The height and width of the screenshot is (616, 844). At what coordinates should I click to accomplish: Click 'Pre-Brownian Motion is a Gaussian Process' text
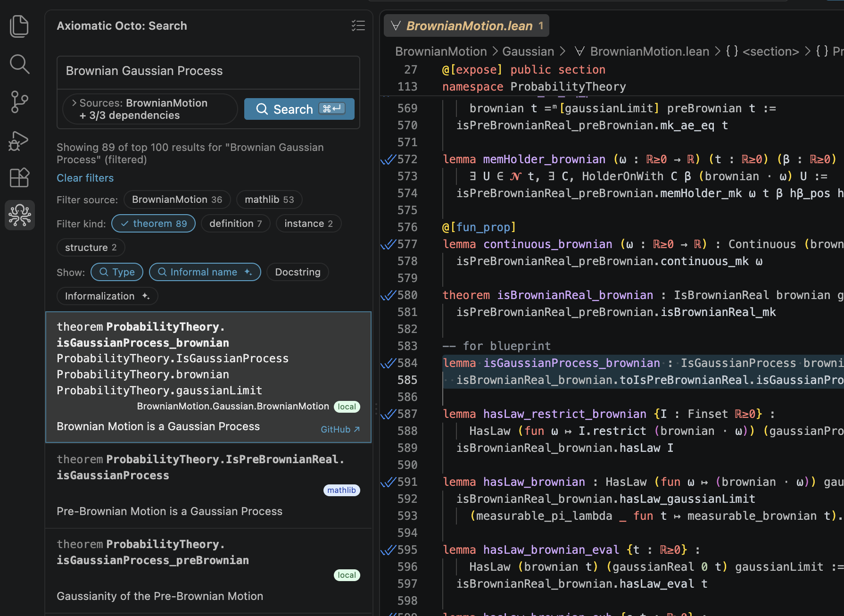(169, 512)
